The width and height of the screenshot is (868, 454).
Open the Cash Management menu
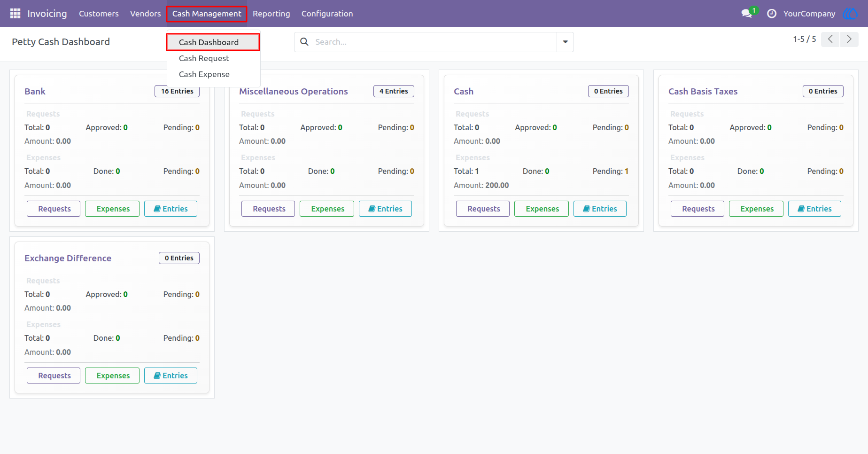(207, 14)
